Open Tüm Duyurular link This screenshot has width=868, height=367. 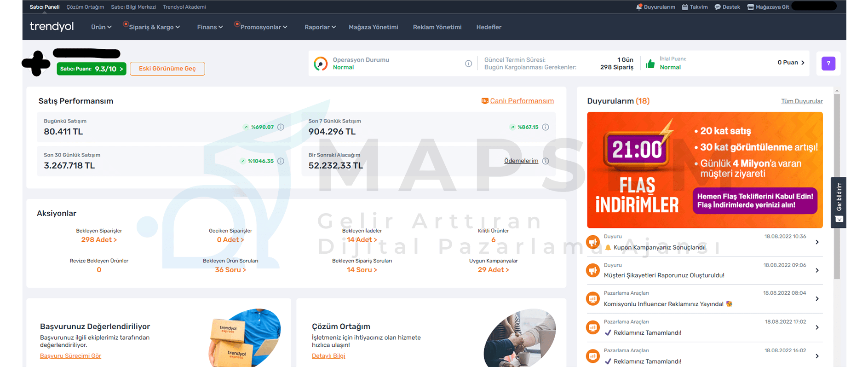pyautogui.click(x=802, y=101)
